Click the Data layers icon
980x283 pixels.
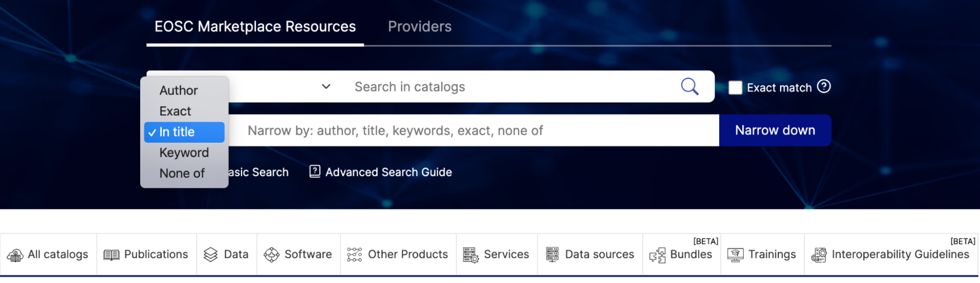210,255
